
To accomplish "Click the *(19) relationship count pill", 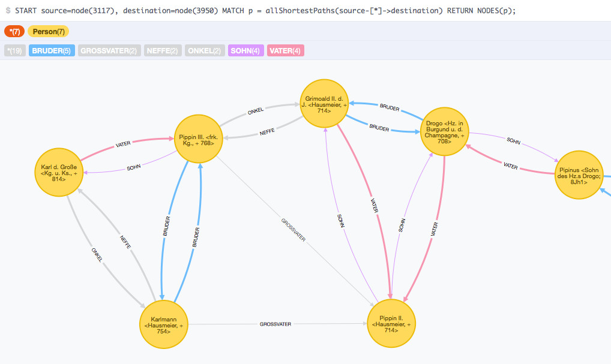I will tap(14, 51).
